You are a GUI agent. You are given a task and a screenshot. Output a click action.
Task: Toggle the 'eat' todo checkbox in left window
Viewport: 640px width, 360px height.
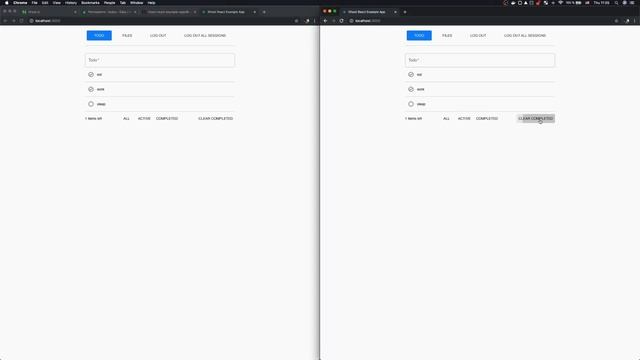tap(91, 75)
